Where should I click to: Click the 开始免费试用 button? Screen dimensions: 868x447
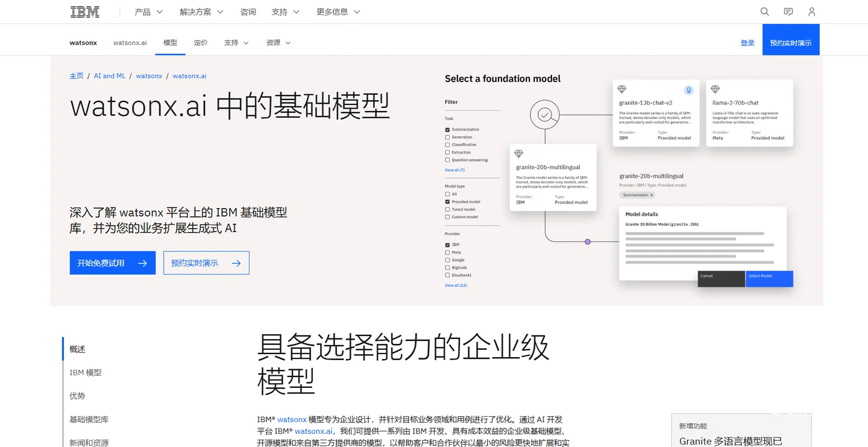(113, 263)
